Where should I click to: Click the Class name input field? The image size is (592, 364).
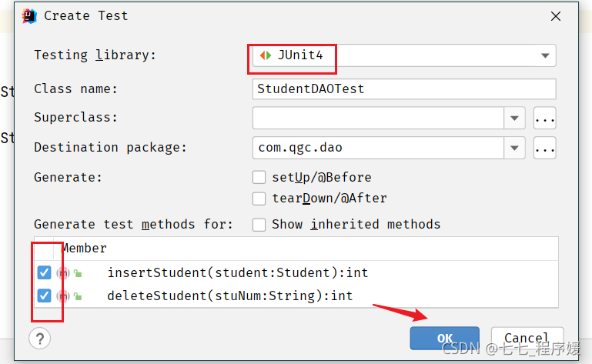click(x=403, y=88)
